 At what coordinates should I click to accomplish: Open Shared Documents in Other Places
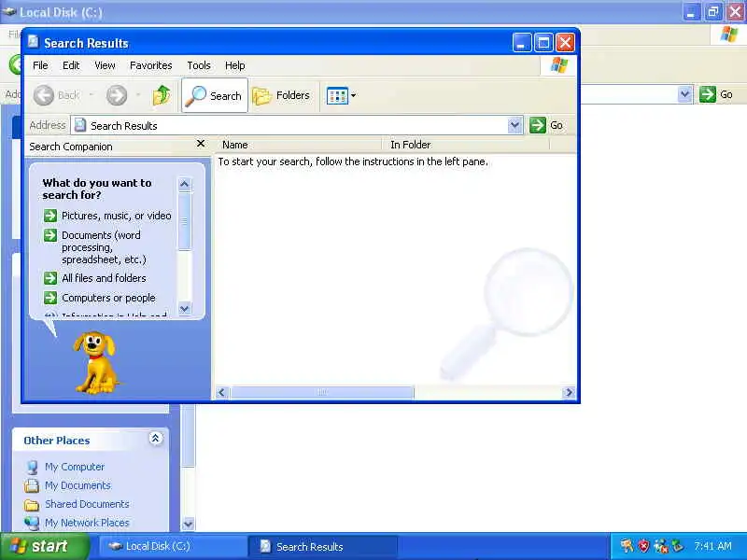(87, 504)
